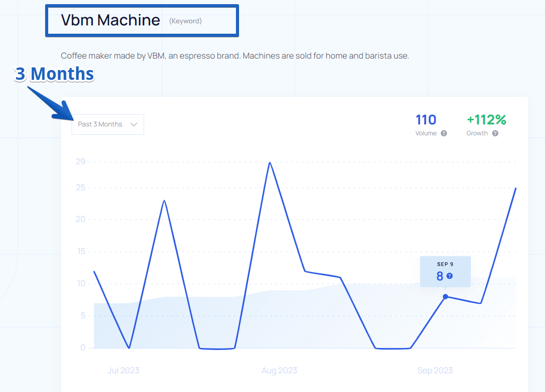This screenshot has height=392, width=545.
Task: Click the Aug 2023 axis label
Action: point(279,370)
